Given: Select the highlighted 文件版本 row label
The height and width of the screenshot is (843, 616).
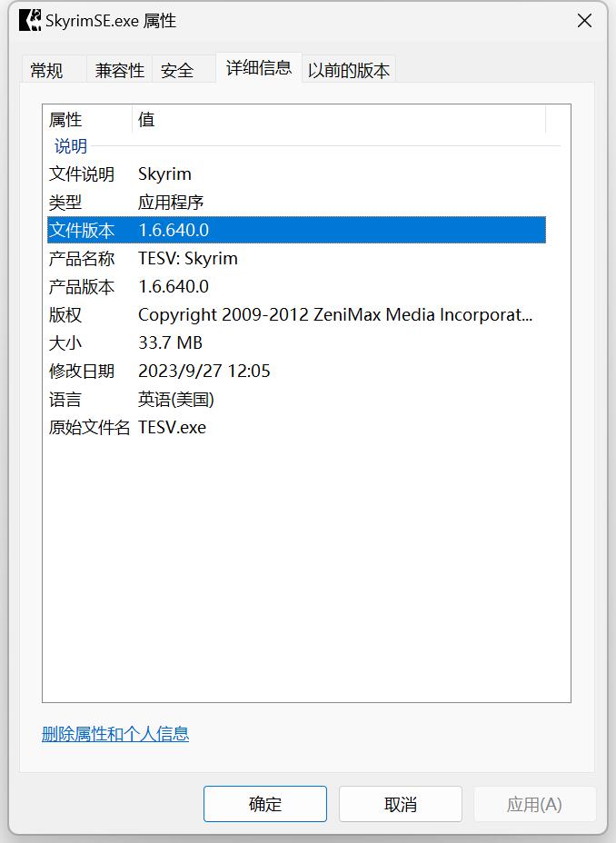Looking at the screenshot, I should (82, 230).
